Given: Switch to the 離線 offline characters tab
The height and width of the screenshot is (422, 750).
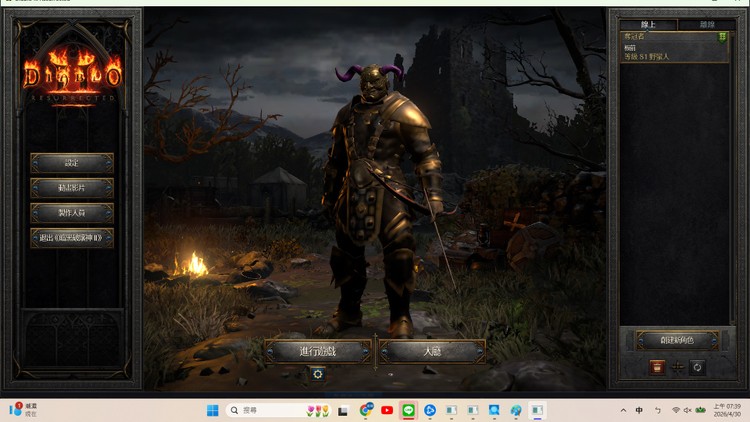Looking at the screenshot, I should click(707, 24).
